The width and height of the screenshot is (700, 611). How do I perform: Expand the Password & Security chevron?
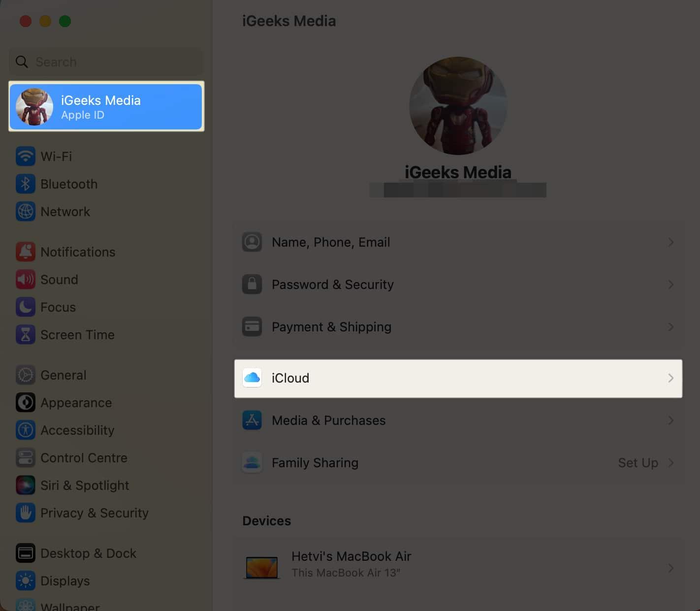tap(670, 285)
